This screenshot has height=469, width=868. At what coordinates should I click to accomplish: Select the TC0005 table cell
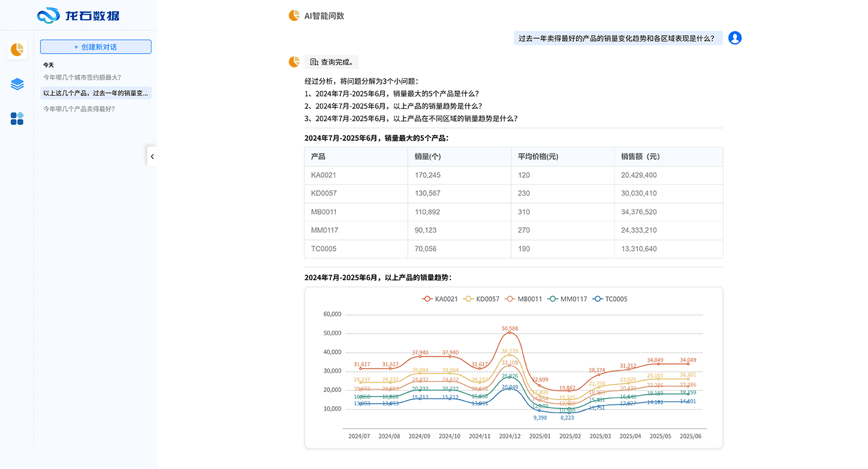tap(356, 249)
